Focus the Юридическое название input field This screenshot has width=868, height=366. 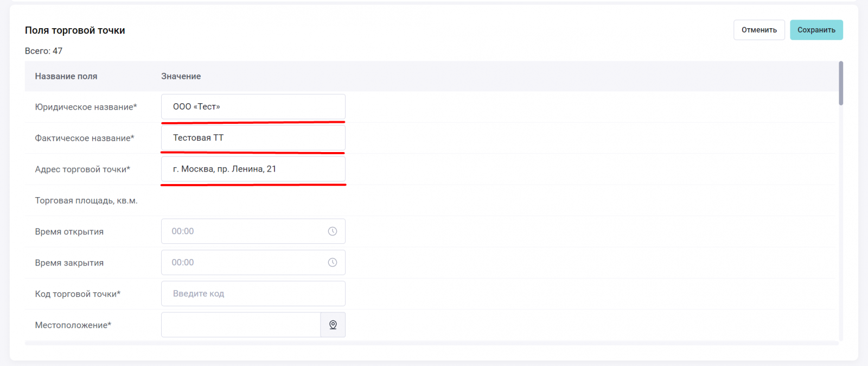coord(253,106)
